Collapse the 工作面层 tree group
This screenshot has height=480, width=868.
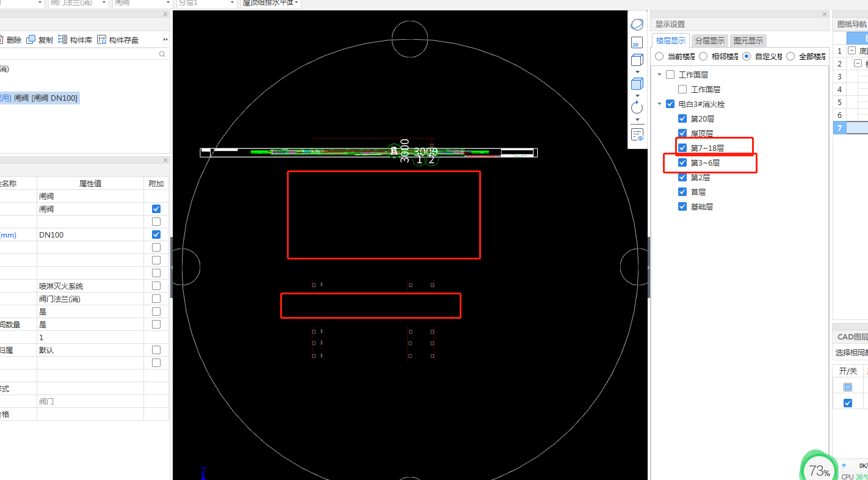point(660,75)
